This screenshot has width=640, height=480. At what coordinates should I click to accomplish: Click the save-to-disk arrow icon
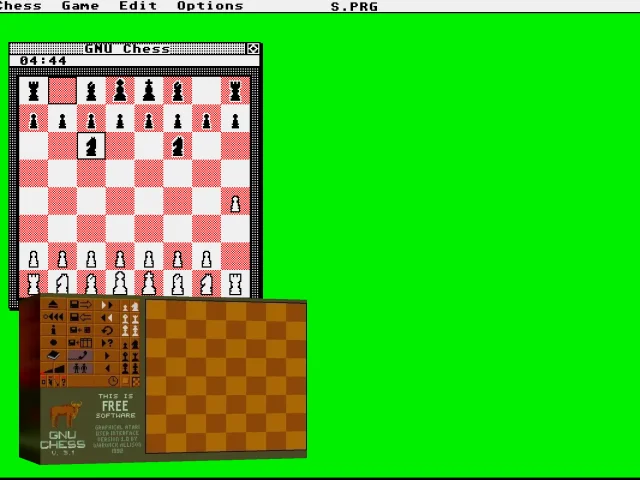point(80,305)
